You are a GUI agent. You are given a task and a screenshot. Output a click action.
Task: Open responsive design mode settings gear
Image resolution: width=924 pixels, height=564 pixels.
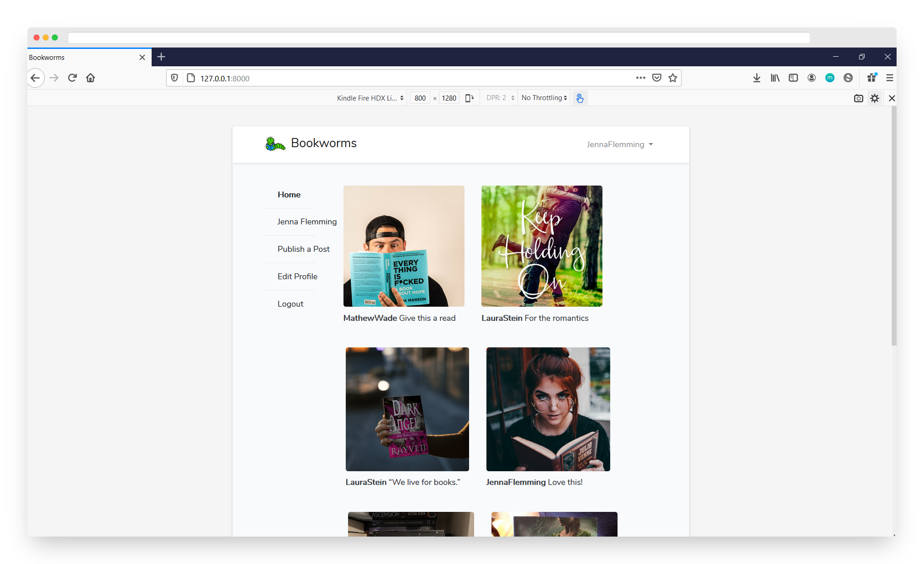click(874, 98)
